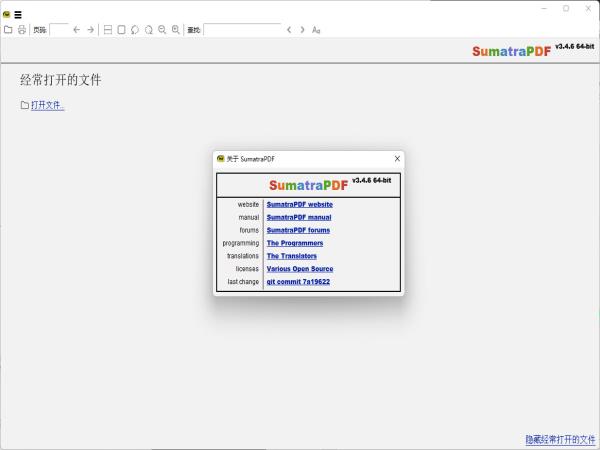Toggle match case Aa icon
Image resolution: width=600 pixels, height=450 pixels.
point(316,30)
